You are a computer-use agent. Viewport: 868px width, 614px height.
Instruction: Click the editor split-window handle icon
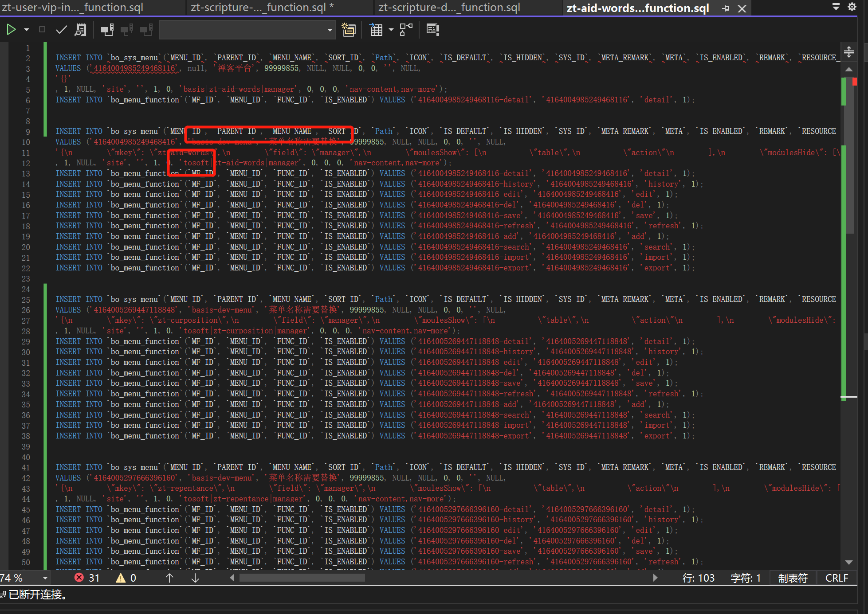click(849, 52)
